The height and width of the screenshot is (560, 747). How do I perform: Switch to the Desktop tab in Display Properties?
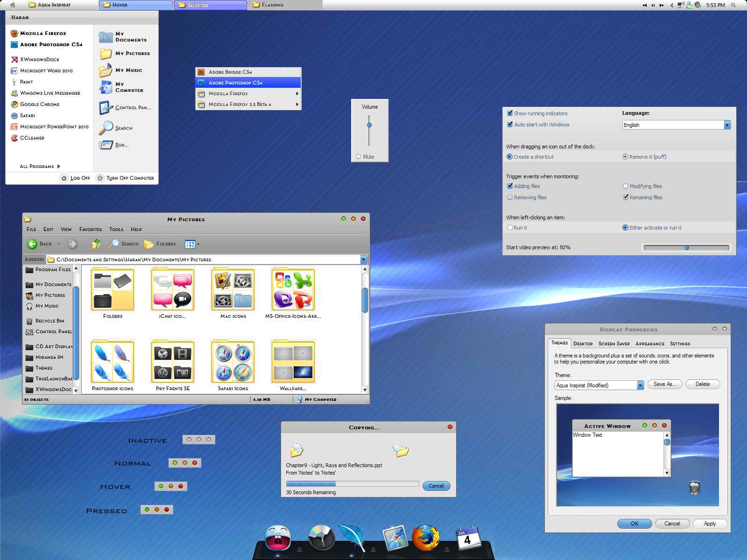pos(583,343)
